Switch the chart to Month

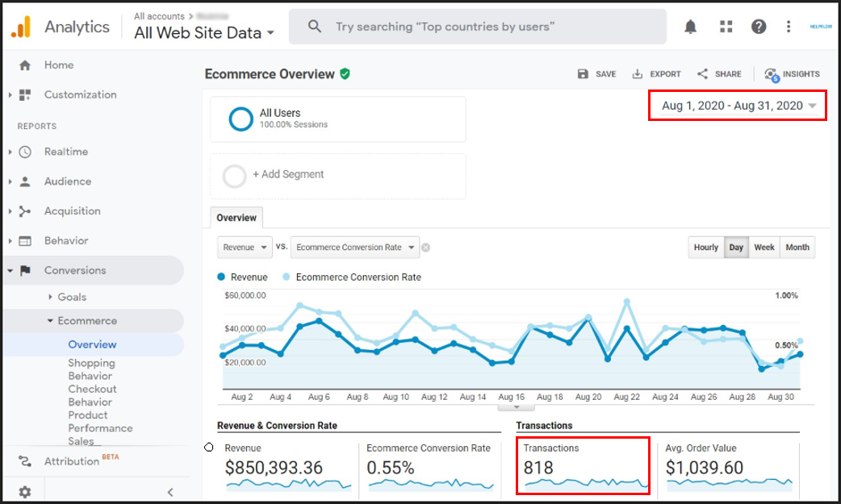(x=797, y=248)
